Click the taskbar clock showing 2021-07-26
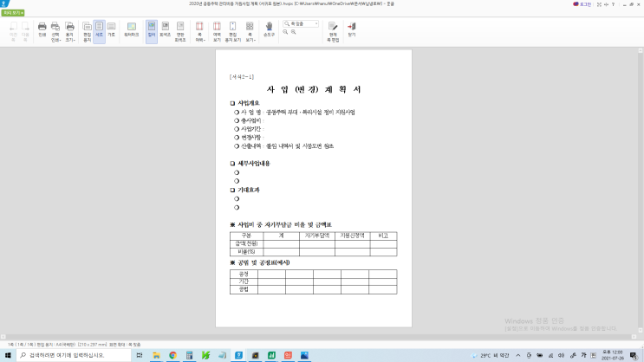 click(613, 355)
